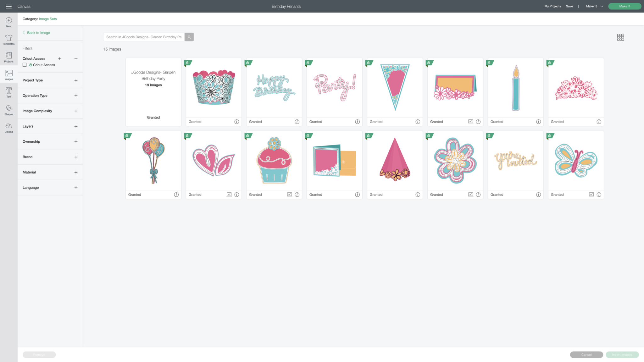Click the New canvas icon
The image size is (644, 362).
tap(9, 22)
